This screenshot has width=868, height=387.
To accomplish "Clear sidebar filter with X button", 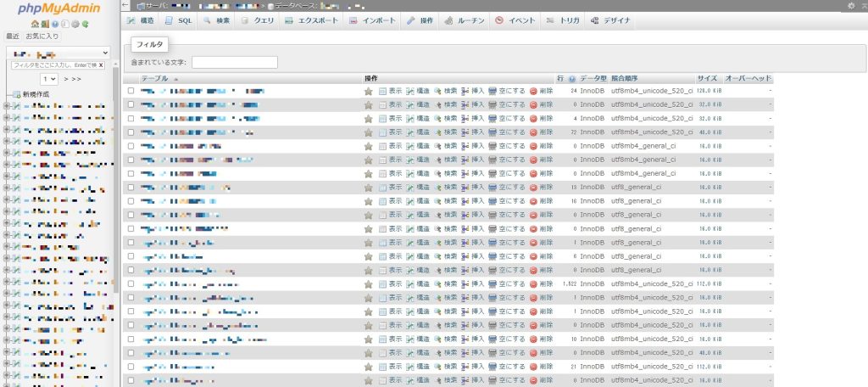I will pos(101,64).
